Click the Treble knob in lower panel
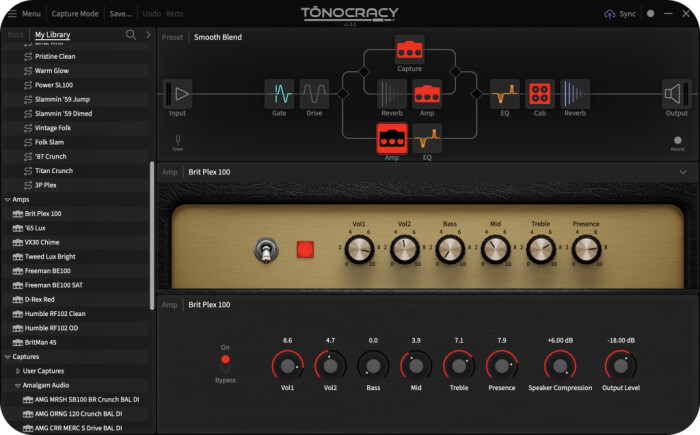Viewport: 700px width, 435px height. tap(459, 366)
